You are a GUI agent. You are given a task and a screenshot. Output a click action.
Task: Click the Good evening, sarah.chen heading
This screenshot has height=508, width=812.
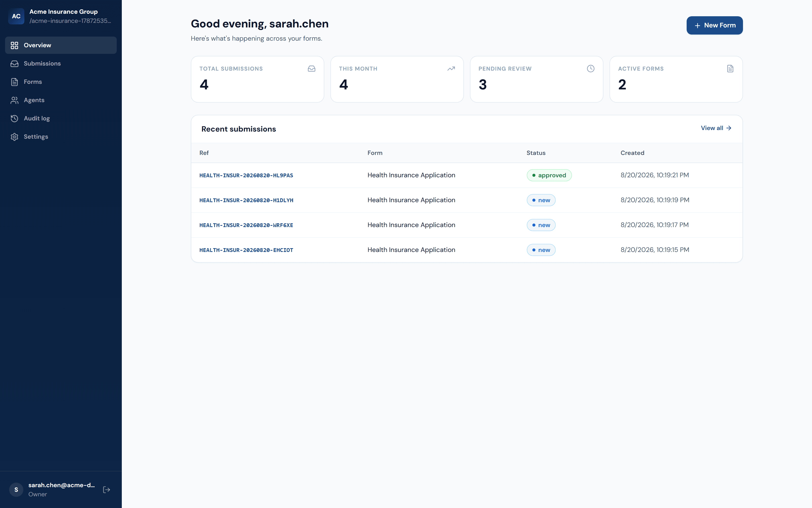[259, 24]
